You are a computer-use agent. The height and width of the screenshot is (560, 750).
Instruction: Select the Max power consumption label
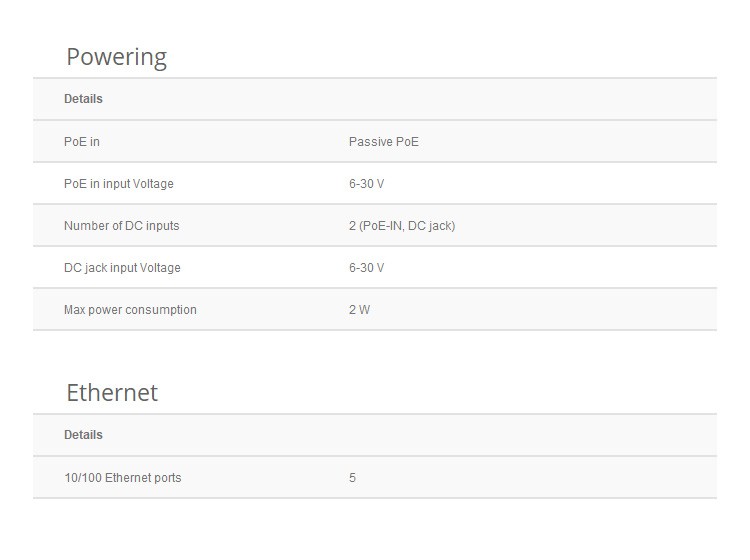click(130, 310)
